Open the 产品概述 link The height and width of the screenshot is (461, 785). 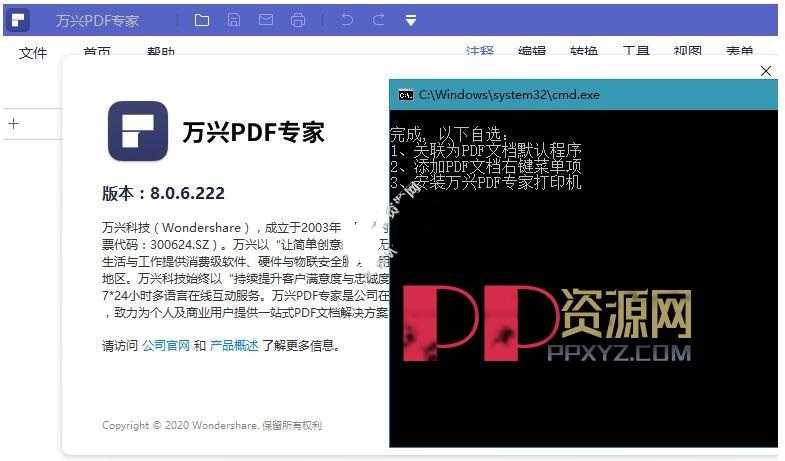pyautogui.click(x=234, y=345)
